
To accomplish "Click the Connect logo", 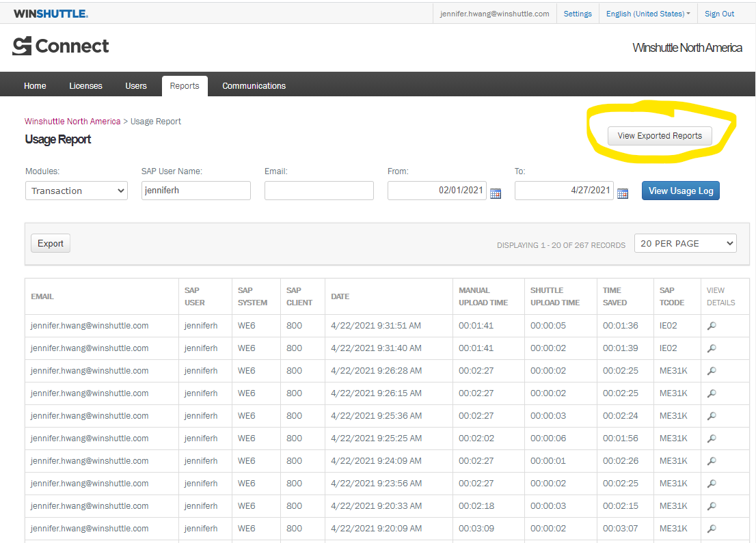I will [x=61, y=46].
